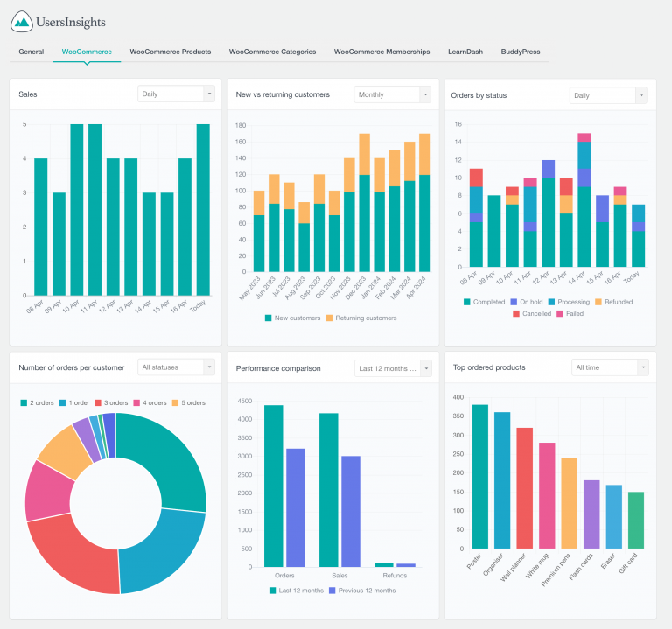Viewport: 672px width, 629px height.
Task: Open the Last 12 months dropdown
Action: click(393, 368)
